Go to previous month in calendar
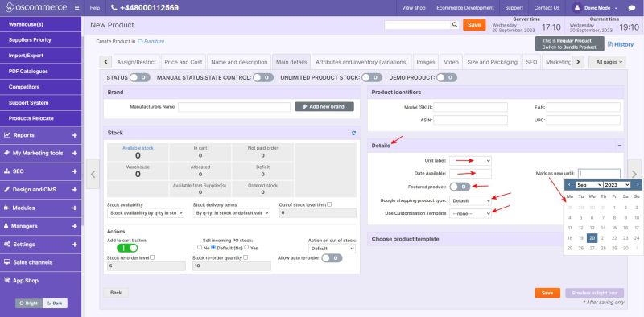 tap(569, 185)
